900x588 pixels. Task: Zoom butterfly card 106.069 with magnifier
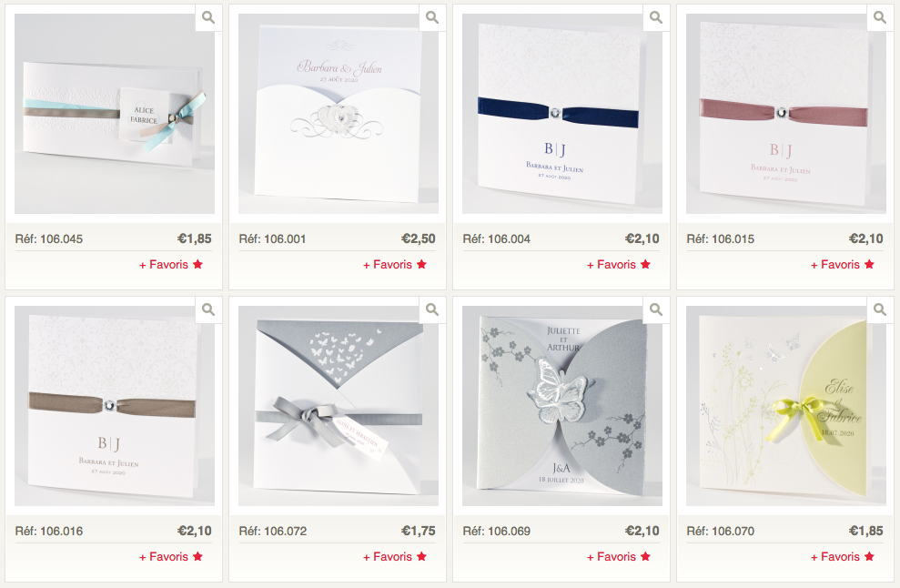(656, 309)
